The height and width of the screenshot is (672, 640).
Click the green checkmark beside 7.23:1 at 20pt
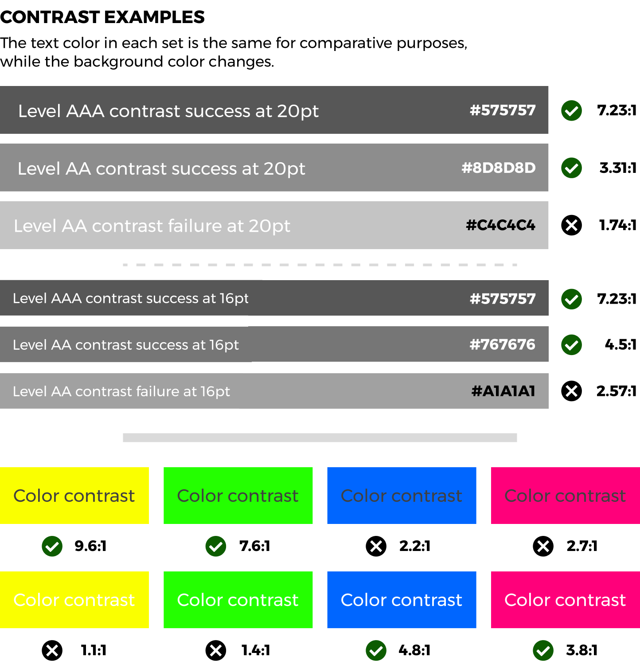(x=572, y=110)
